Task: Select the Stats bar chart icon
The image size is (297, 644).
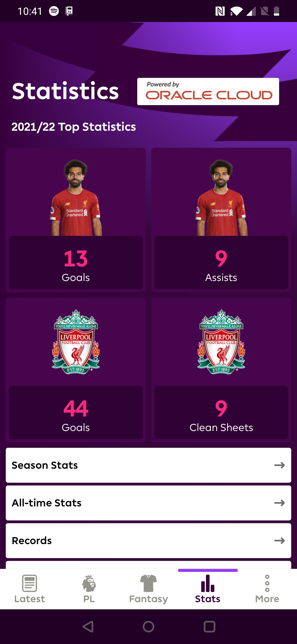Action: [208, 583]
